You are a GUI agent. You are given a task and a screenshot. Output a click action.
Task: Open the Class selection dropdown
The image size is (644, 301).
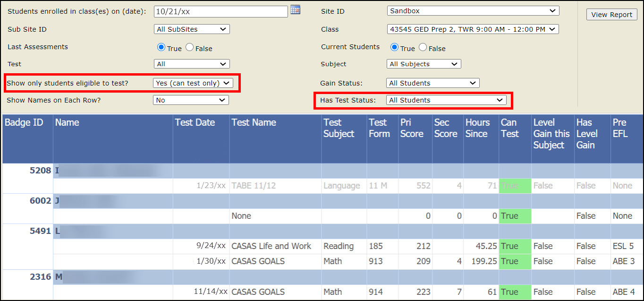click(473, 29)
